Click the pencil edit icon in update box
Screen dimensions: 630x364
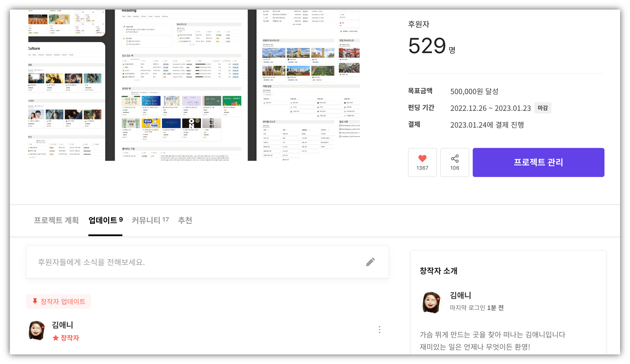click(x=370, y=262)
